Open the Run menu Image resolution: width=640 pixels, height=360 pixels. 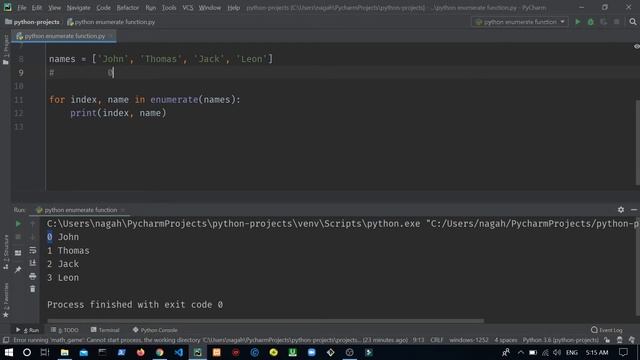click(x=151, y=8)
